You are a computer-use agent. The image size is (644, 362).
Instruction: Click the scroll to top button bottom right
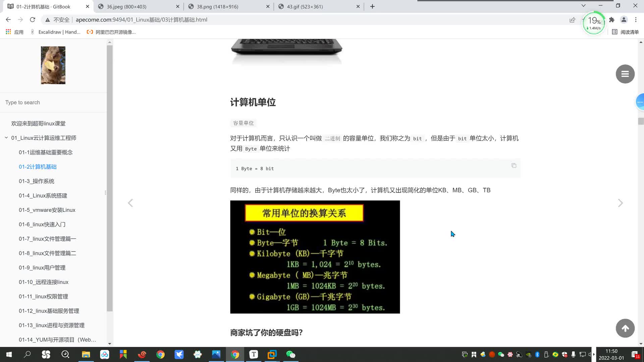[x=625, y=328]
